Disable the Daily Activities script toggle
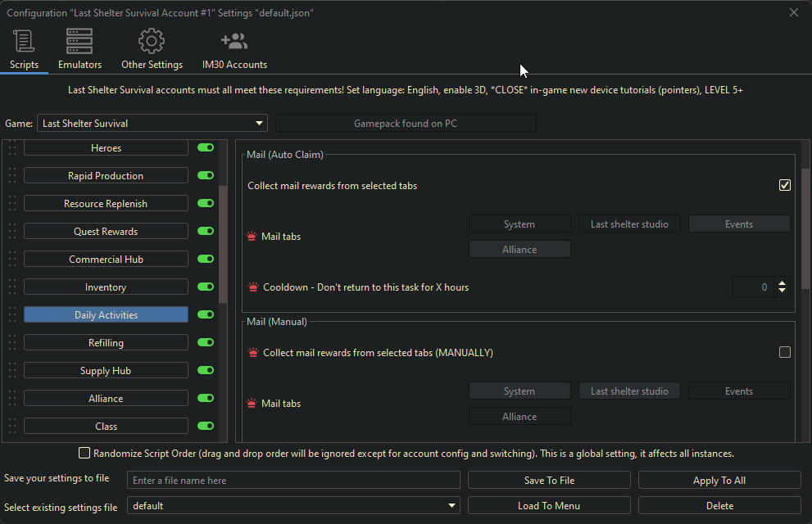This screenshot has height=524, width=812. [206, 315]
